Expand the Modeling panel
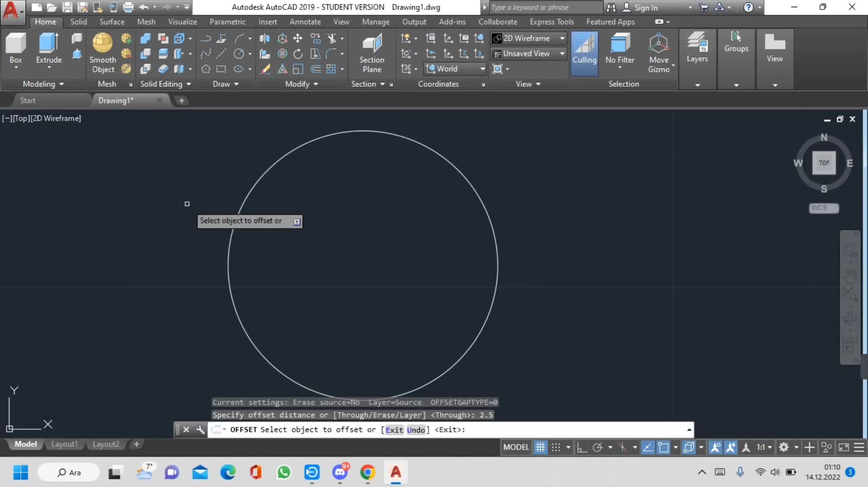The width and height of the screenshot is (868, 487). click(x=43, y=84)
